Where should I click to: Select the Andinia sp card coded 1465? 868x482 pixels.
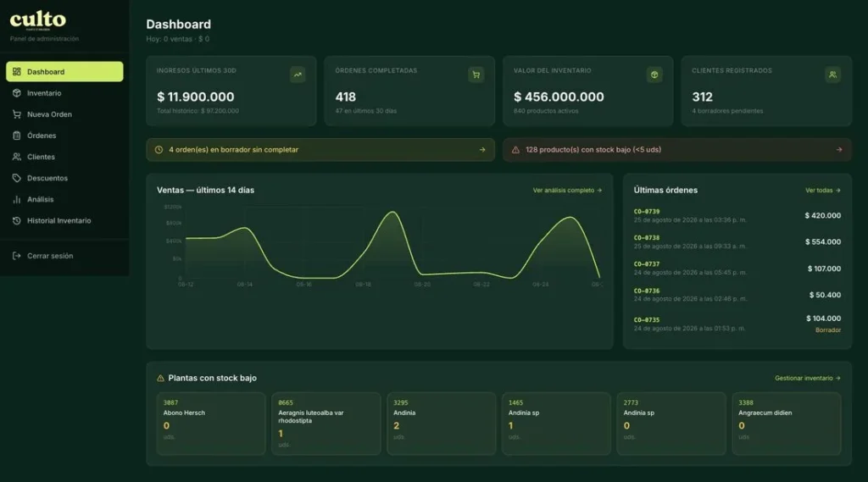pyautogui.click(x=556, y=424)
